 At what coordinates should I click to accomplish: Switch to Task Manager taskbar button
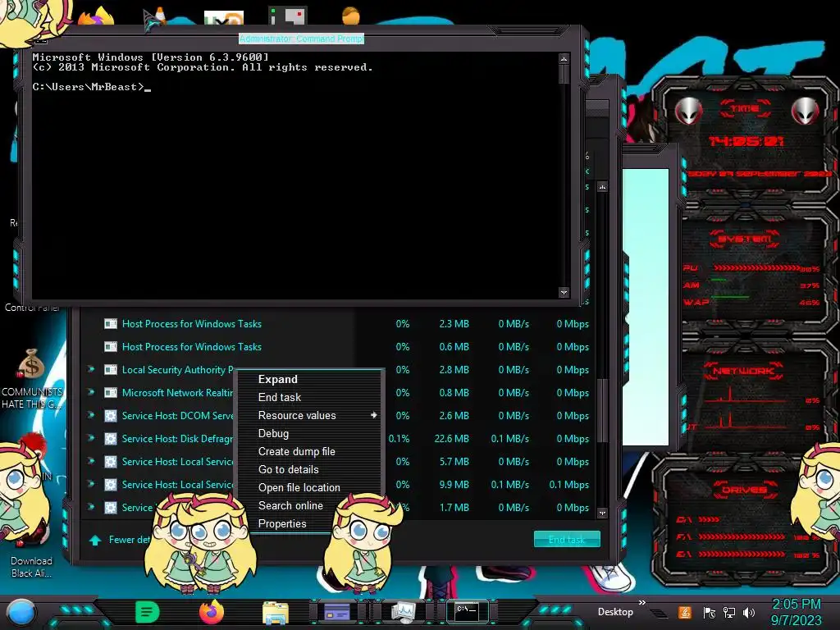402,612
